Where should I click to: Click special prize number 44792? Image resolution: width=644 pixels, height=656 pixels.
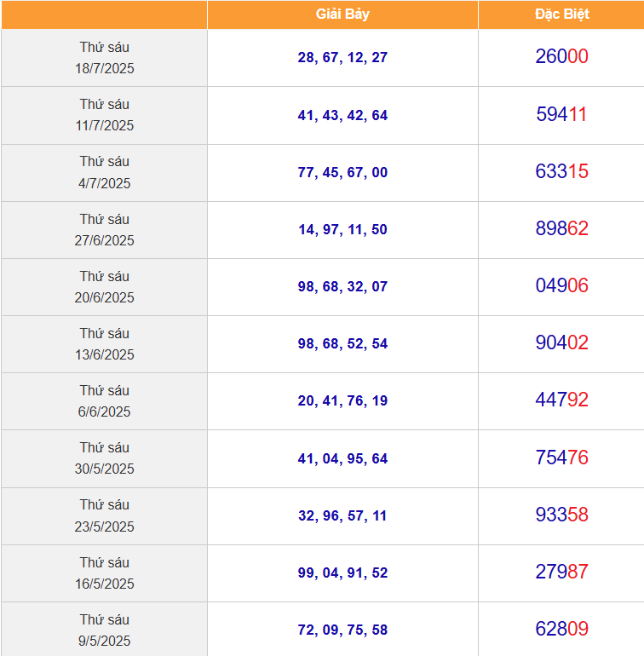click(x=561, y=400)
